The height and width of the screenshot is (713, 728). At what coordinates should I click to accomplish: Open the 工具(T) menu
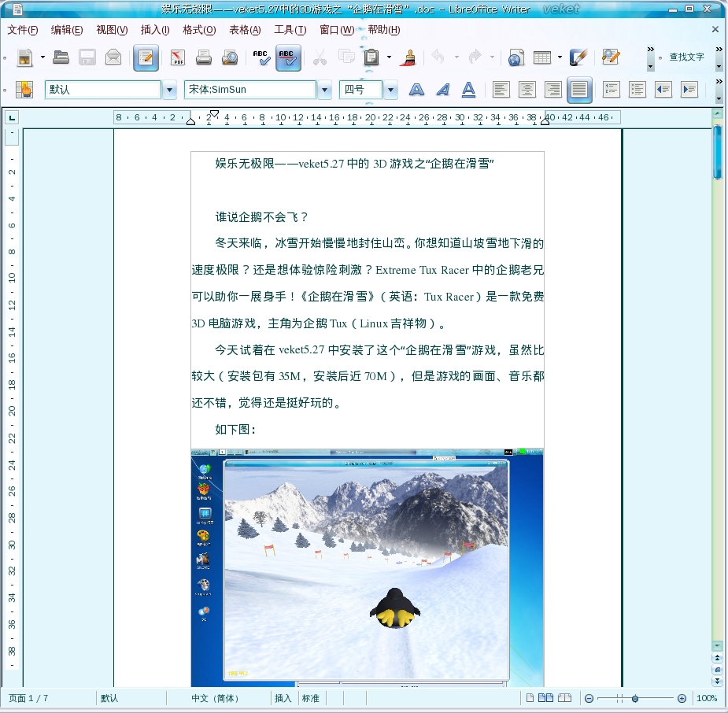tap(290, 30)
